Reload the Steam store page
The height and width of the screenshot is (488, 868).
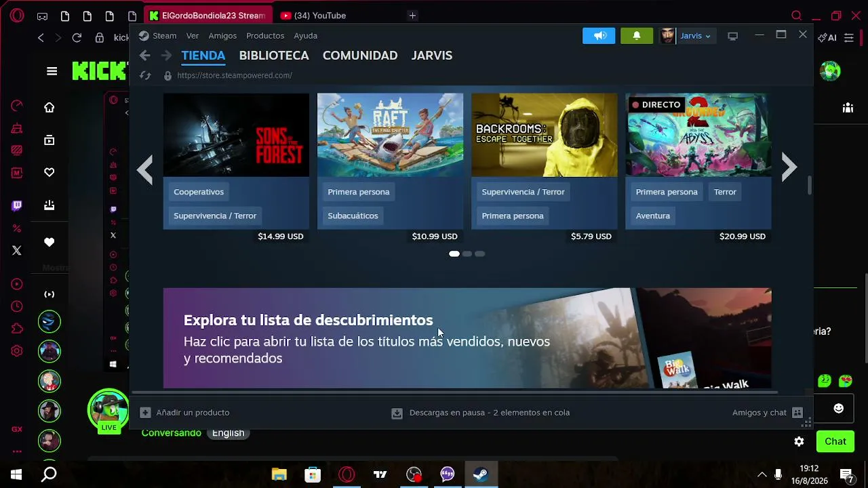(144, 75)
